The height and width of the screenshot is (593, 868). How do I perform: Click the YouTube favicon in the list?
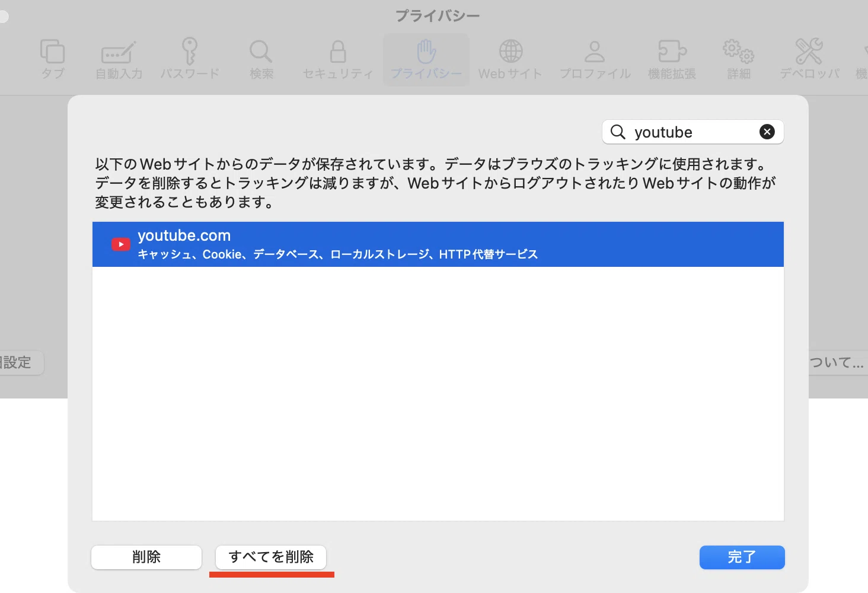point(121,244)
